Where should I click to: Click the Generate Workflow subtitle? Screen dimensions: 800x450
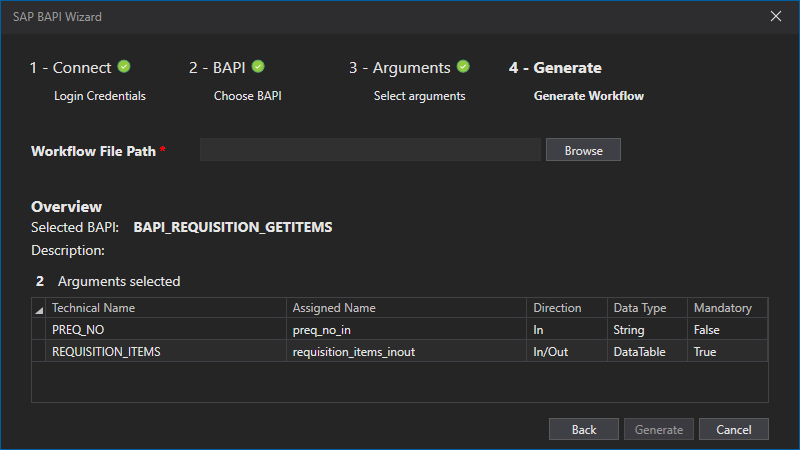(589, 96)
